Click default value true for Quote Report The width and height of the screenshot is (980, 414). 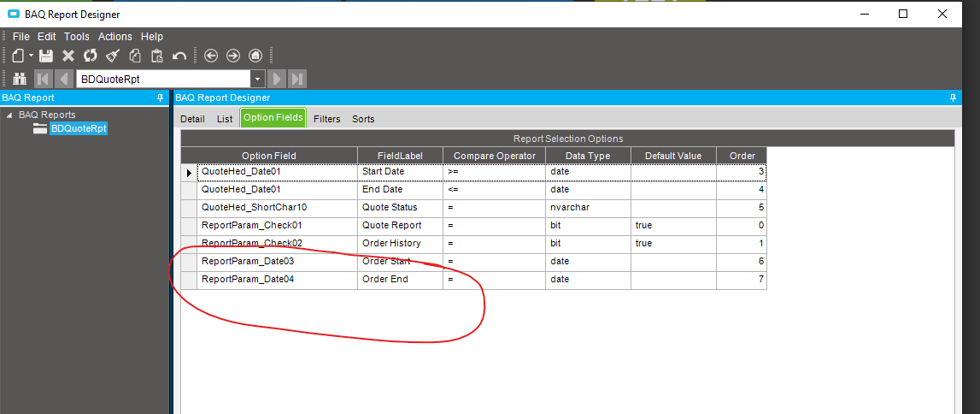pos(674,225)
